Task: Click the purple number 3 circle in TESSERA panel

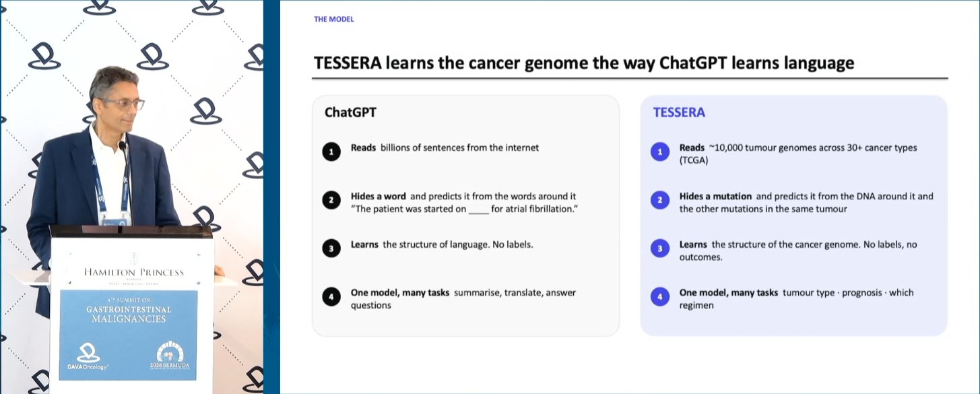Action: point(659,249)
